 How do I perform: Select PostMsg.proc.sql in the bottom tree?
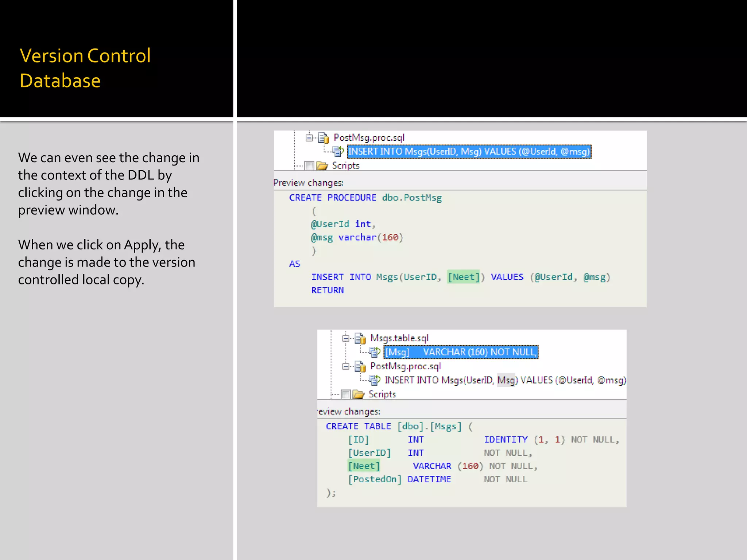pyautogui.click(x=406, y=366)
